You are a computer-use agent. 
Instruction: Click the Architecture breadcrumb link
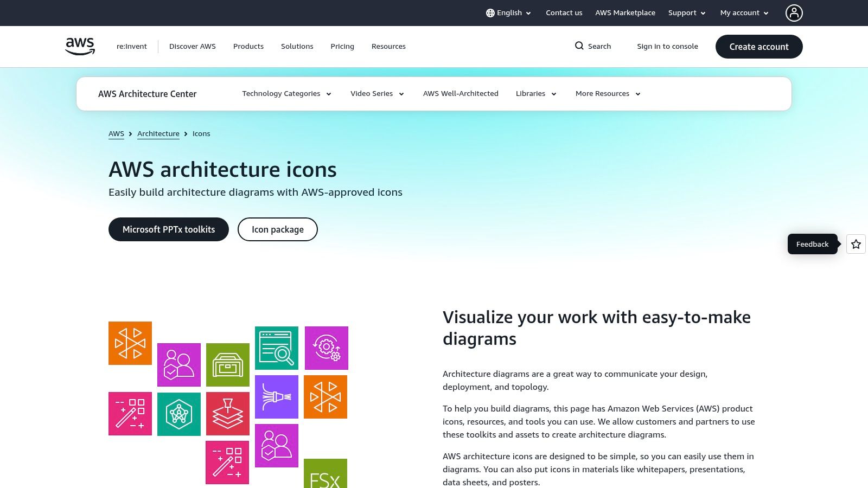(158, 134)
